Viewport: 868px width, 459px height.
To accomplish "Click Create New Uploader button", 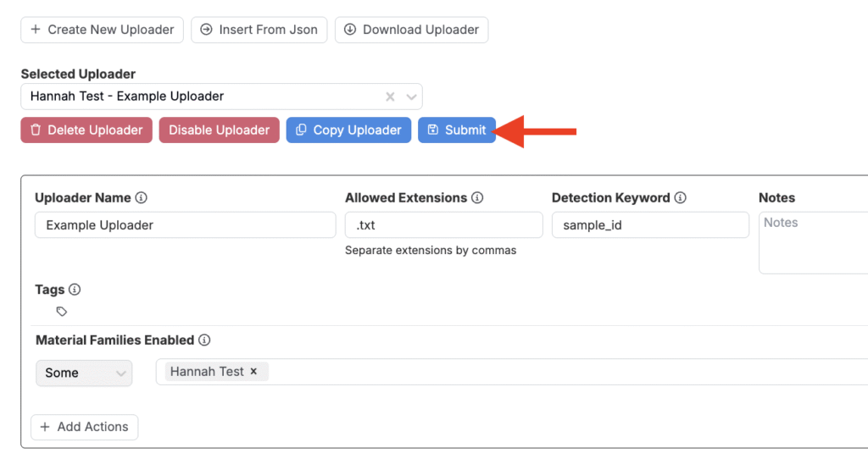I will [x=102, y=30].
